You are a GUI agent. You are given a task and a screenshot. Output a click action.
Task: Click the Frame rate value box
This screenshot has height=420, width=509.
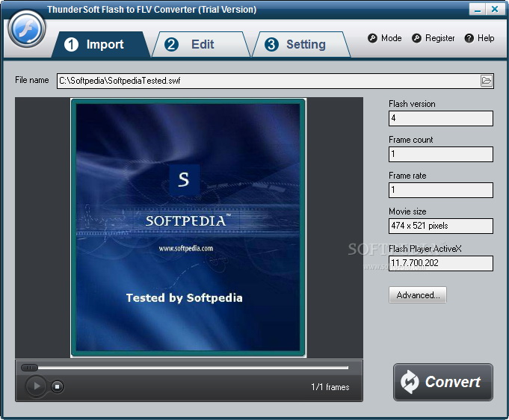(440, 191)
